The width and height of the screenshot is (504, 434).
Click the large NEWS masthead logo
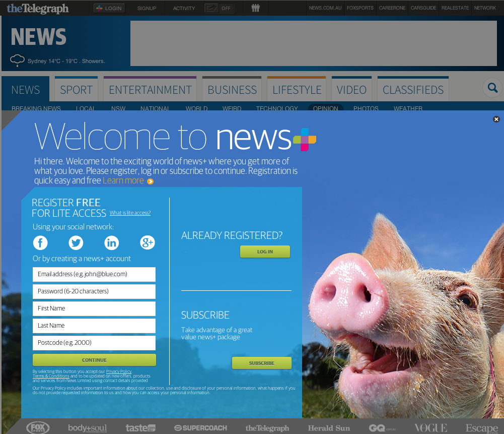[39, 37]
